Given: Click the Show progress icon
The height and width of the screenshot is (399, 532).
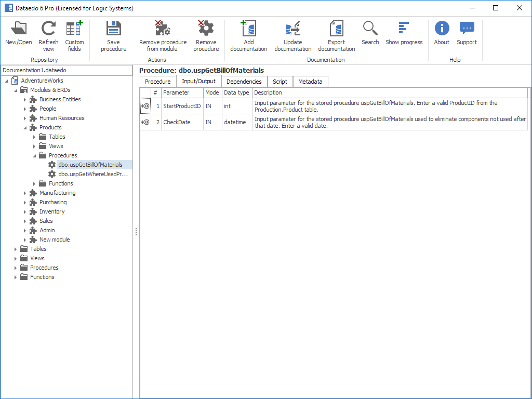Looking at the screenshot, I should [404, 28].
